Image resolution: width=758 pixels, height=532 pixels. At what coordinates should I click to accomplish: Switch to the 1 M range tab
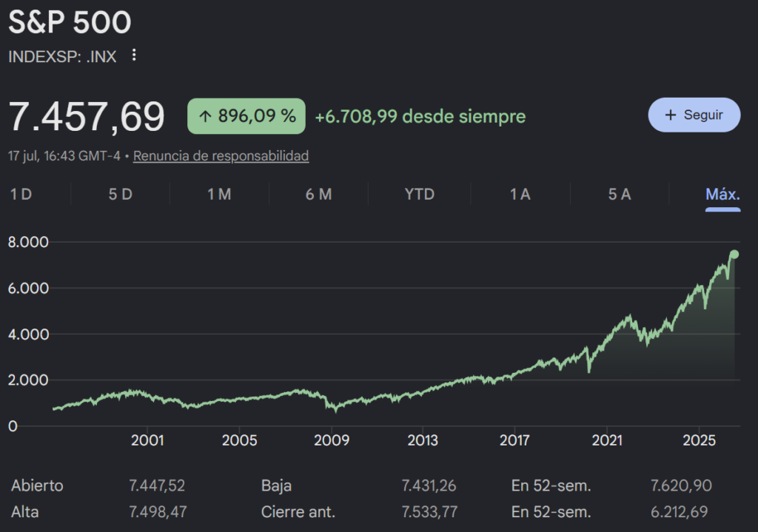pyautogui.click(x=219, y=195)
